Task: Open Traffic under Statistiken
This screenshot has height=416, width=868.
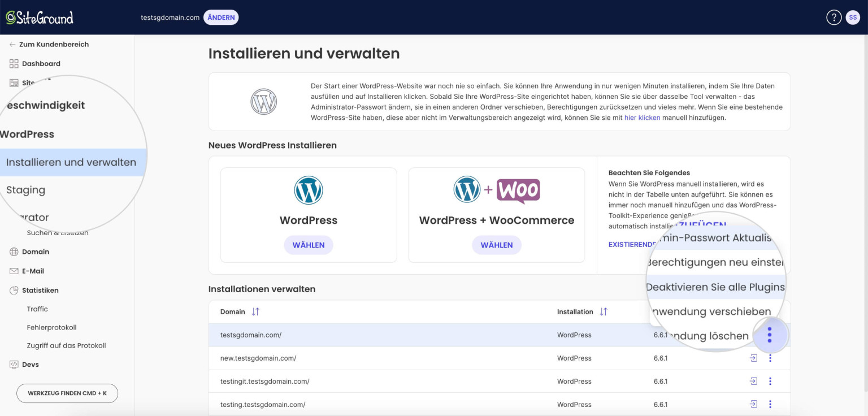Action: click(x=37, y=309)
